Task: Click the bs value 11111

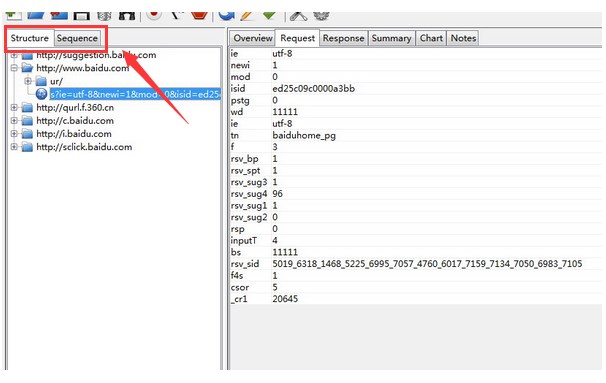Action: 285,252
